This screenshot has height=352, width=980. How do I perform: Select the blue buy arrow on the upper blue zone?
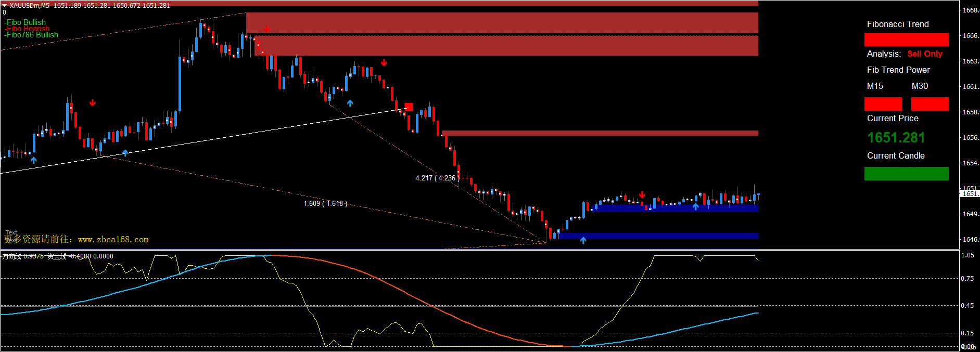pos(695,207)
